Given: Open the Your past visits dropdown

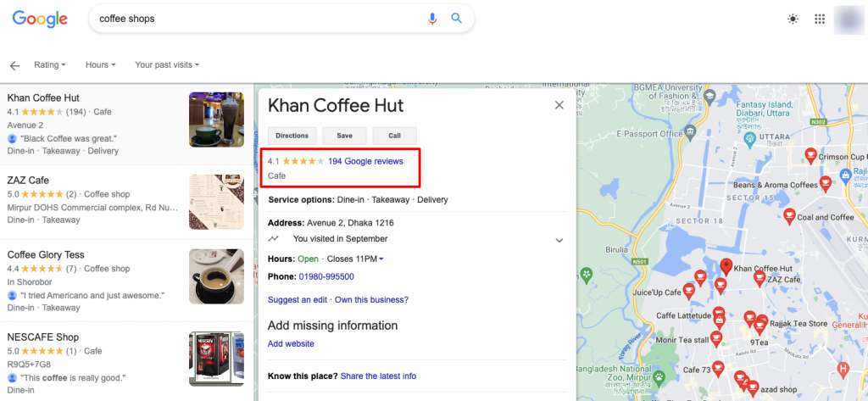Looking at the screenshot, I should click(x=167, y=64).
